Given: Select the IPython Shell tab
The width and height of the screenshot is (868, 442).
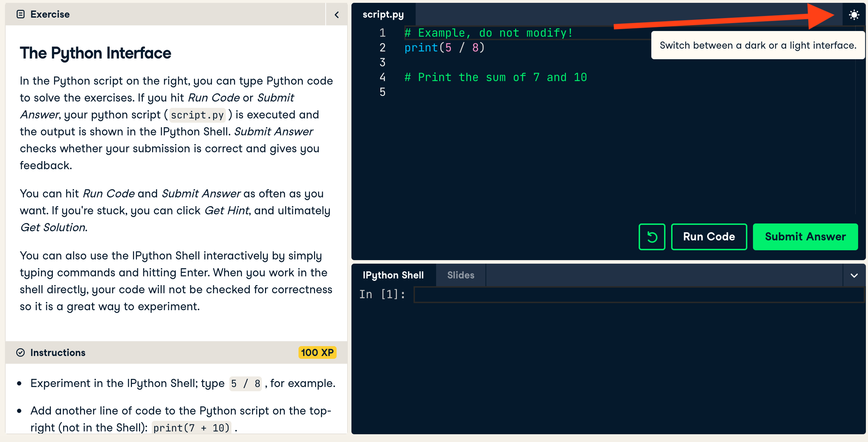Looking at the screenshot, I should point(393,275).
